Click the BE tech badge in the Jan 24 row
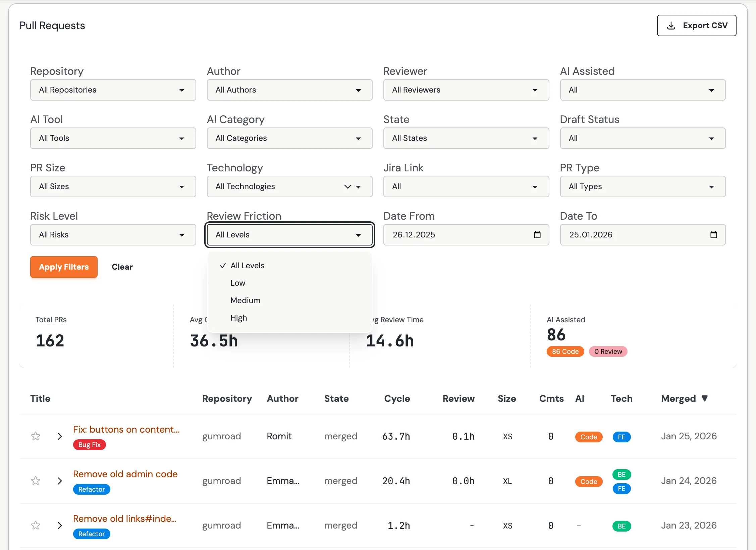Viewport: 756px width, 550px height. tap(622, 474)
